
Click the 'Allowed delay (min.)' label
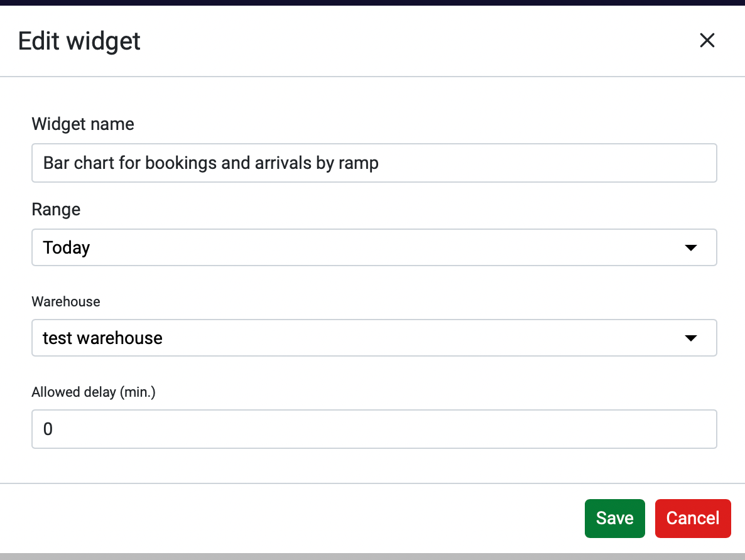pos(94,392)
